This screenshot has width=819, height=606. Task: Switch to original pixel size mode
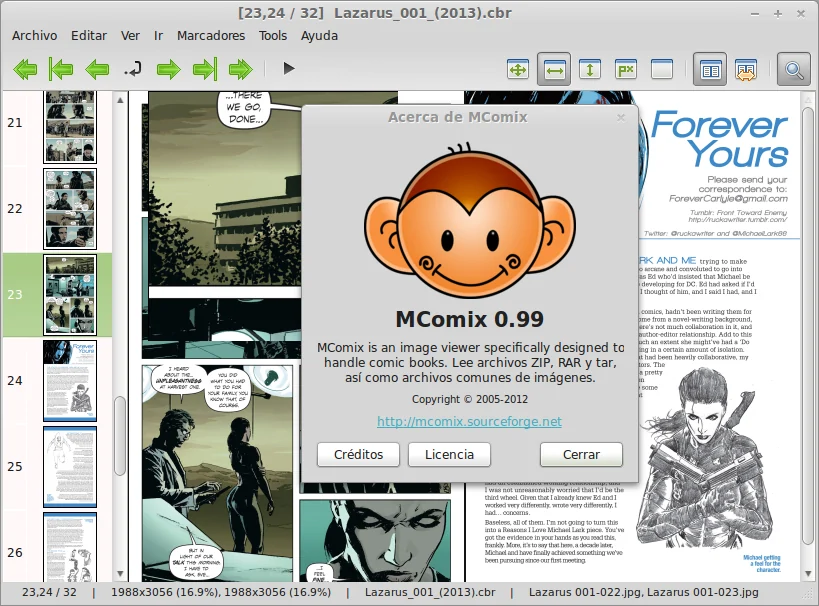point(626,69)
